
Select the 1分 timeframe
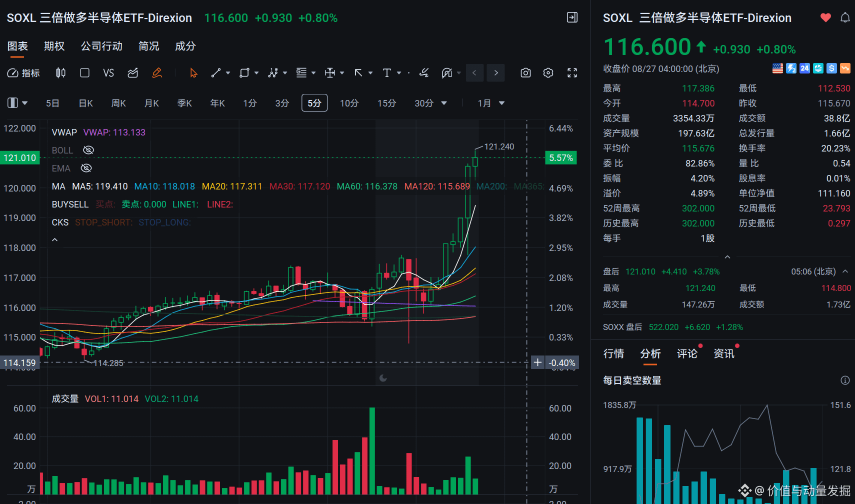[250, 103]
